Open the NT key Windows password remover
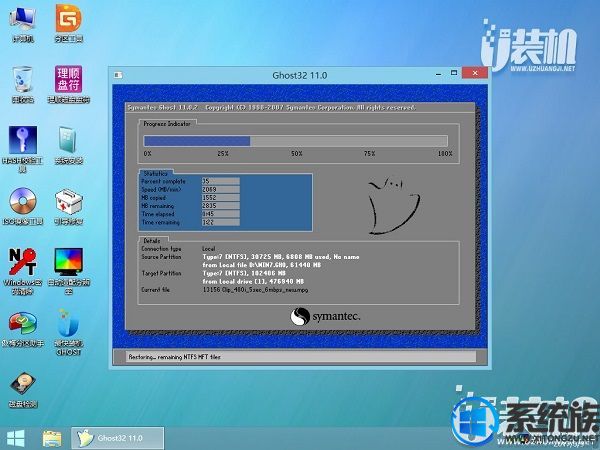This screenshot has height=450, width=600. tap(23, 271)
